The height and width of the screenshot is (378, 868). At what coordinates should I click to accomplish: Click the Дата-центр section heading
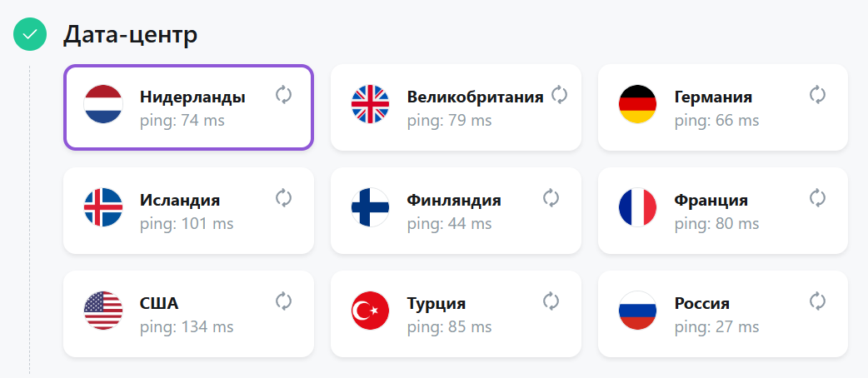[x=130, y=35]
